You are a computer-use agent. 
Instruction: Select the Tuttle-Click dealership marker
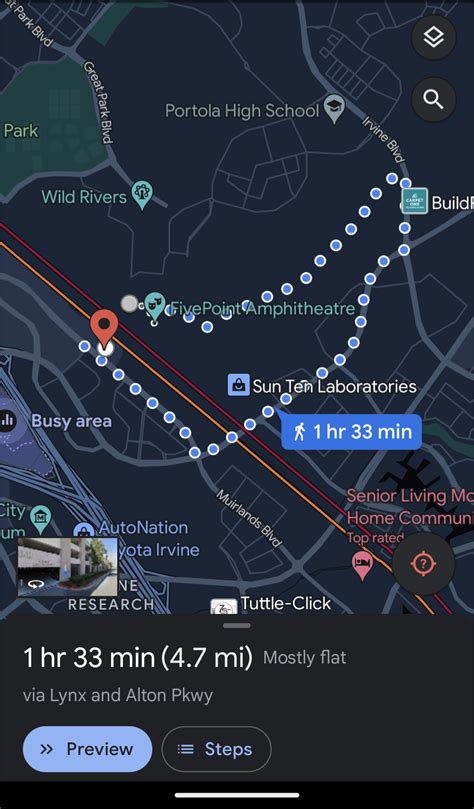224,606
